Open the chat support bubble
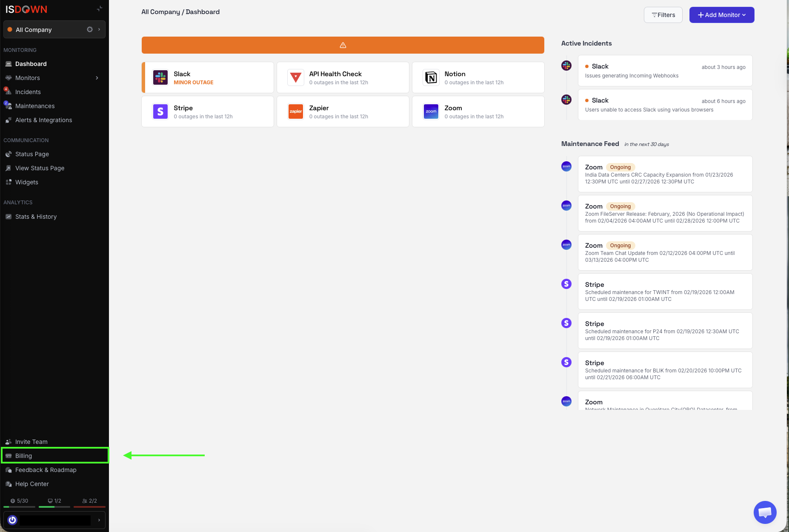Image resolution: width=789 pixels, height=532 pixels. coord(765,512)
